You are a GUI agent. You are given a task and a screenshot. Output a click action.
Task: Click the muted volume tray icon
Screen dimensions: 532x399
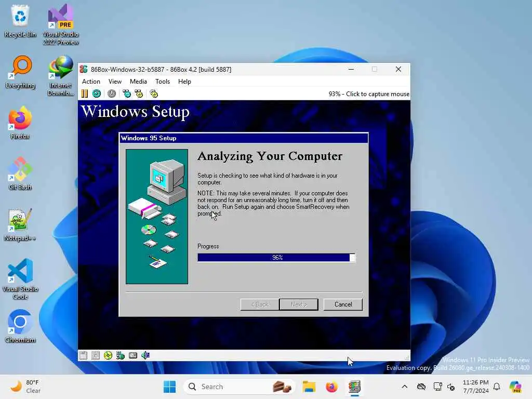coord(451,387)
